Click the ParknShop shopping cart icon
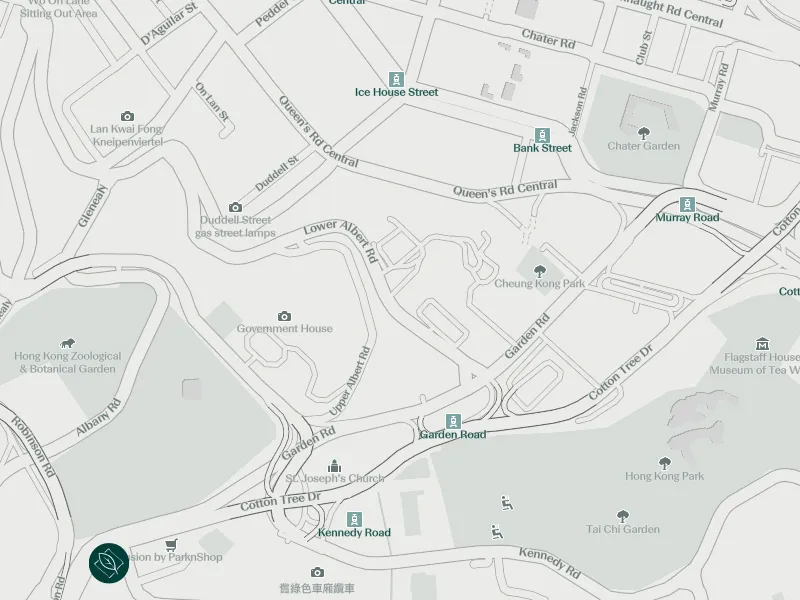This screenshot has height=600, width=800. pos(171,545)
